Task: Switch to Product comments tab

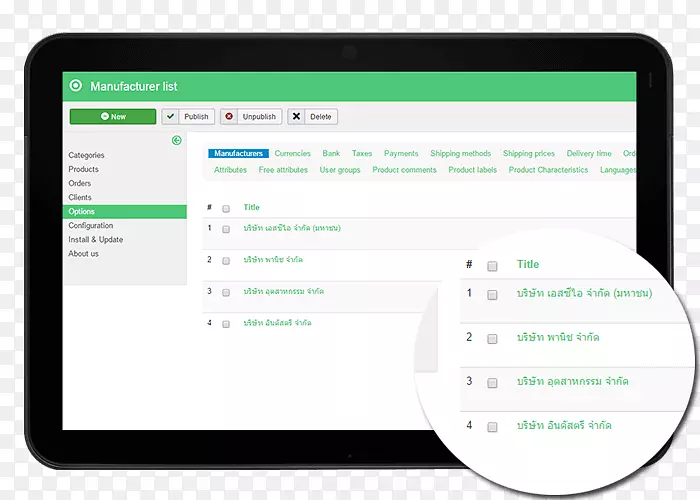Action: click(404, 170)
